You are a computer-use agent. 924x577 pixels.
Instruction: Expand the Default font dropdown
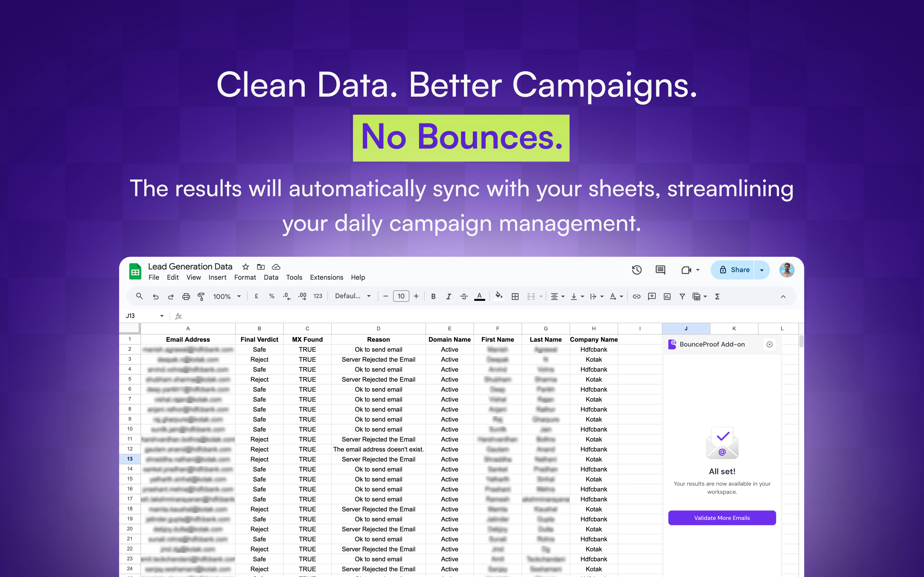353,296
